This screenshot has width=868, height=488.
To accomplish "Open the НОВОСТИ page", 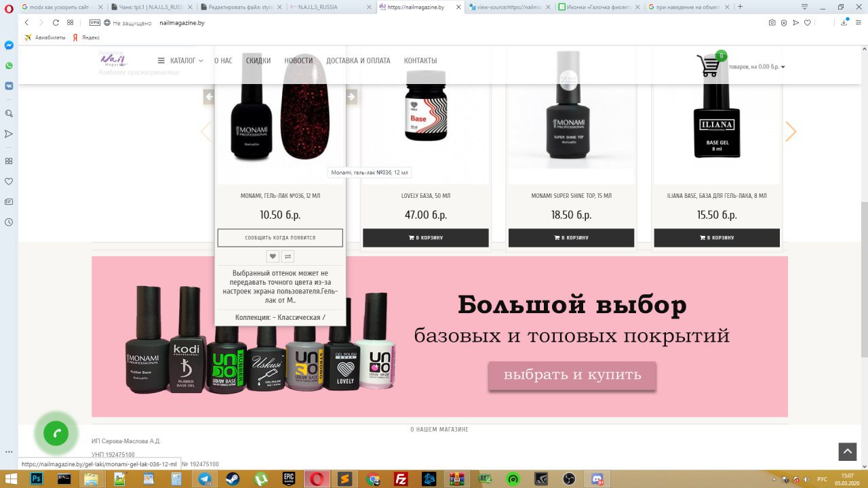I will (298, 60).
